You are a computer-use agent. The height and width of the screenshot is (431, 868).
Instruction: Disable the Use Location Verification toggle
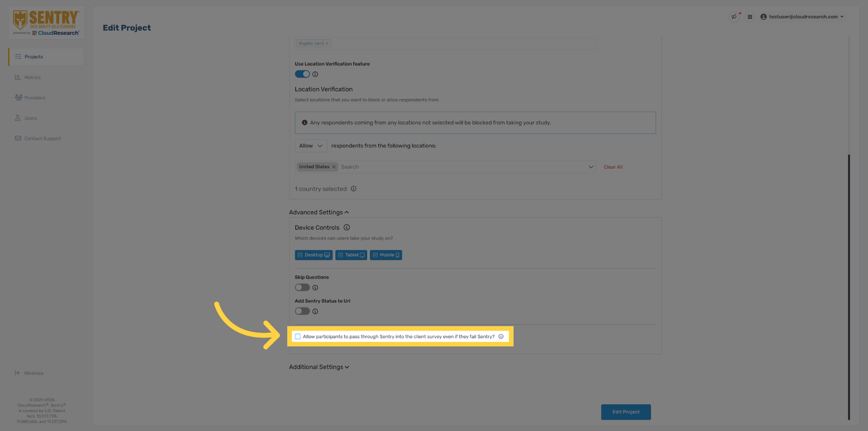[302, 74]
